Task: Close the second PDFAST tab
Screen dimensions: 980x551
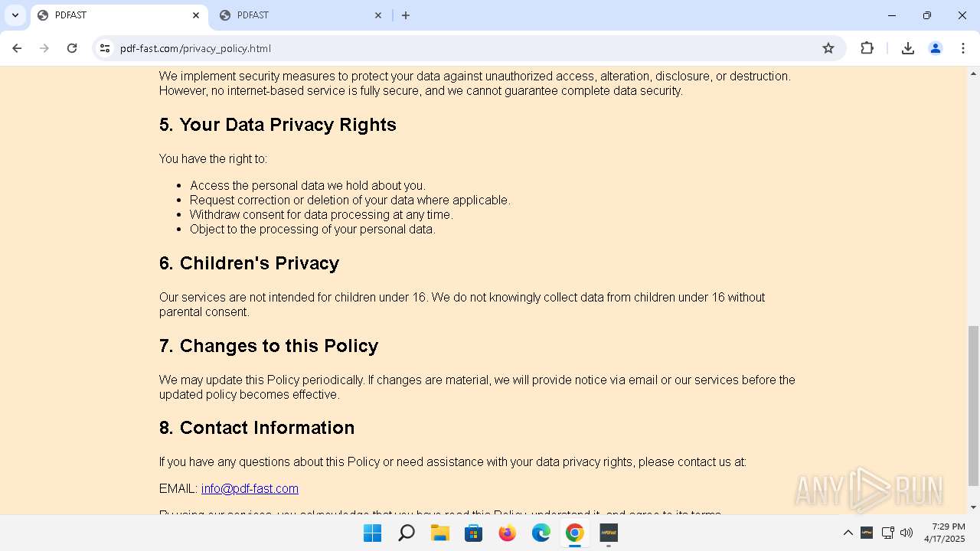Action: (378, 15)
